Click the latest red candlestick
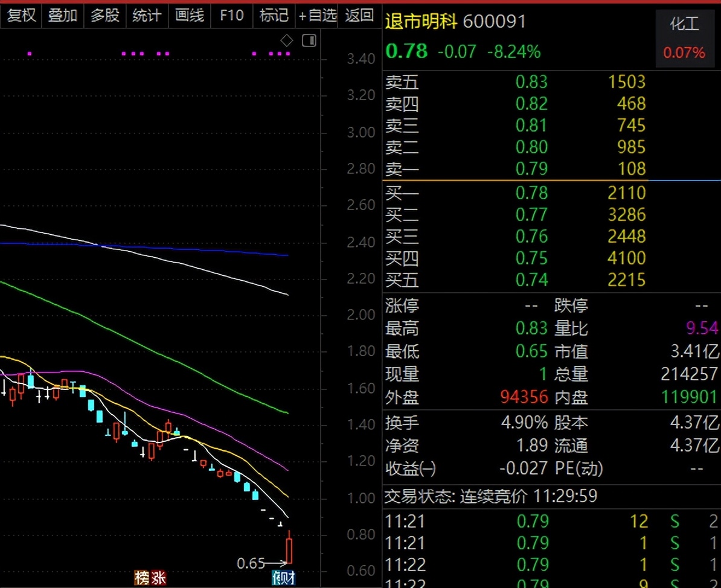Screen dimensions: 721x588 pyautogui.click(x=290, y=549)
